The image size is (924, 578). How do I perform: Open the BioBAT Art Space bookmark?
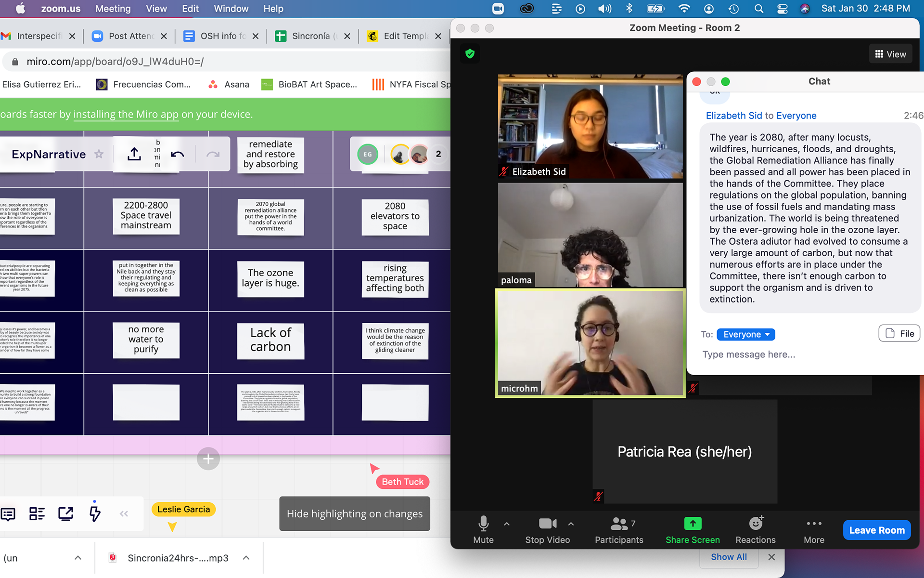pos(309,85)
